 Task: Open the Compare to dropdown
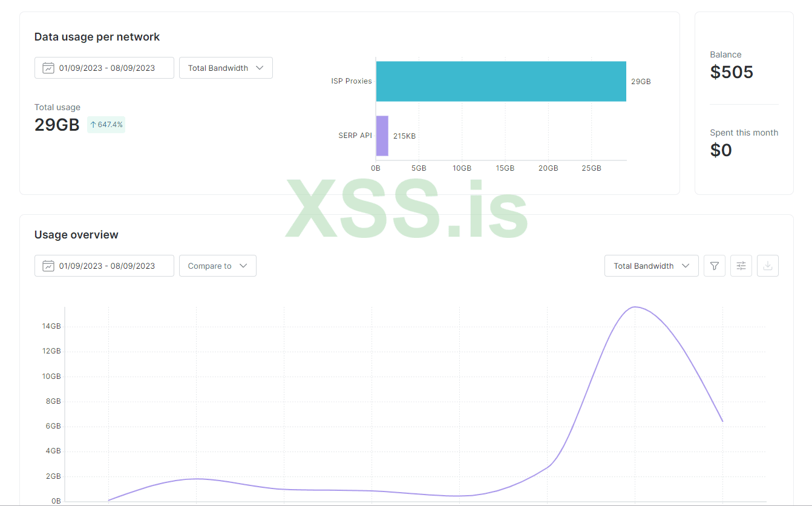click(218, 266)
